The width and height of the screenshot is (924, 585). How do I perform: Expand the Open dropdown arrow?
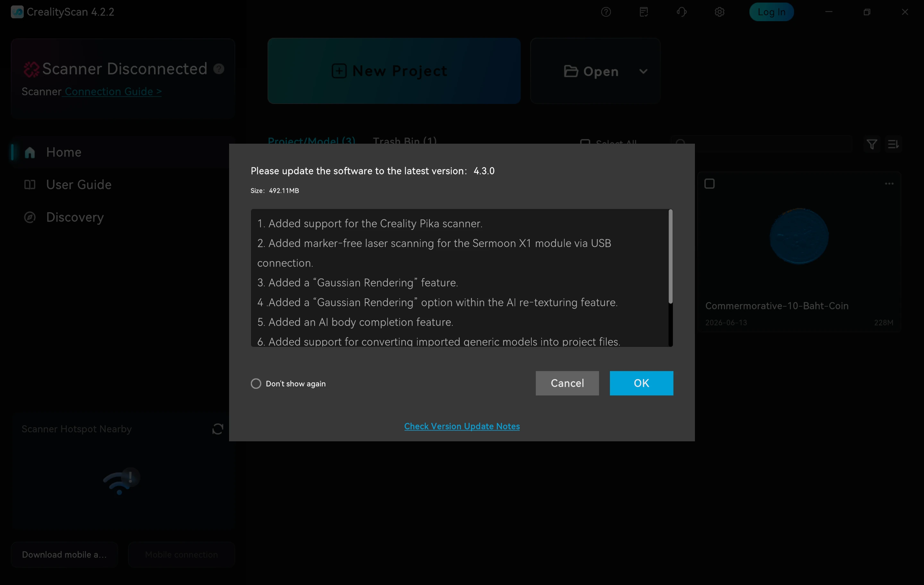click(x=644, y=71)
